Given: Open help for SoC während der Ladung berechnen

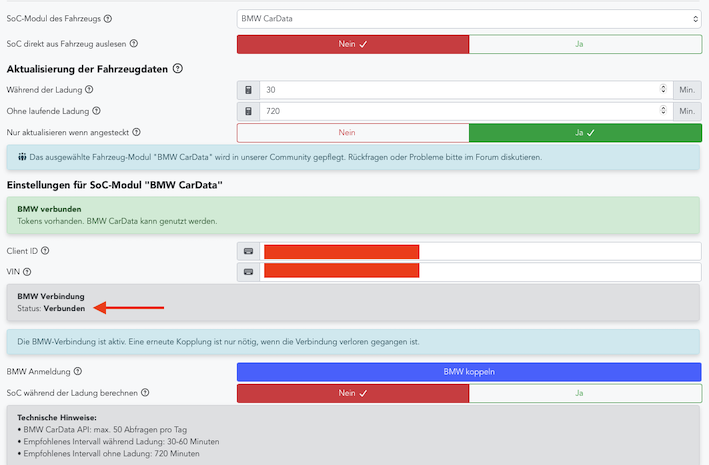Looking at the screenshot, I should pos(145,393).
